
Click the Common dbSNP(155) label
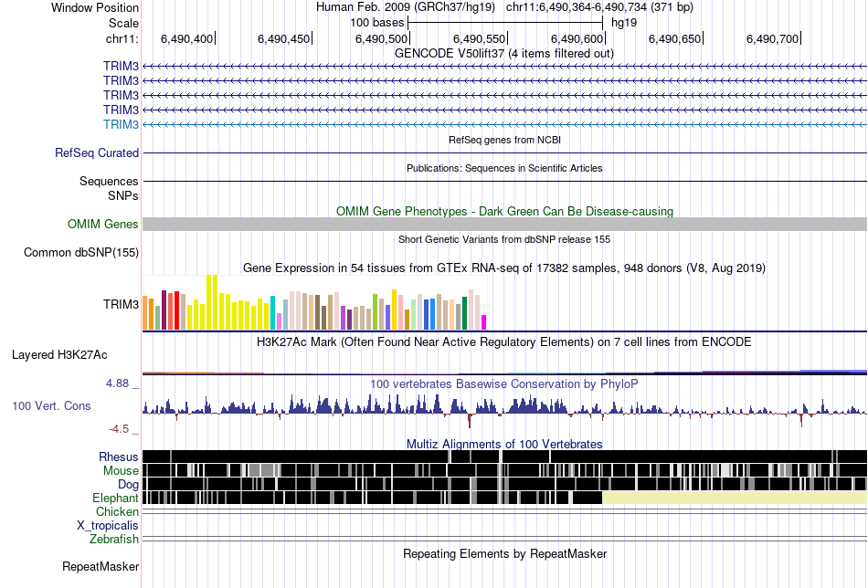(x=81, y=253)
